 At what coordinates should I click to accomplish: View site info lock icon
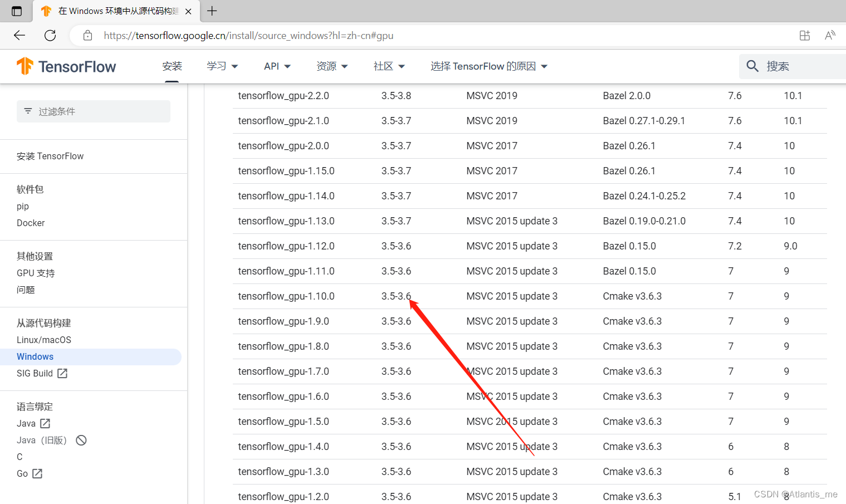pos(87,36)
